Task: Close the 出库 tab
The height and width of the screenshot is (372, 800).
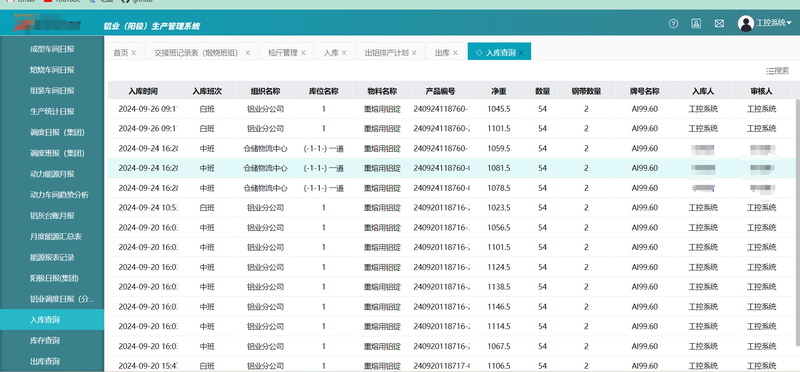Action: pyautogui.click(x=456, y=53)
